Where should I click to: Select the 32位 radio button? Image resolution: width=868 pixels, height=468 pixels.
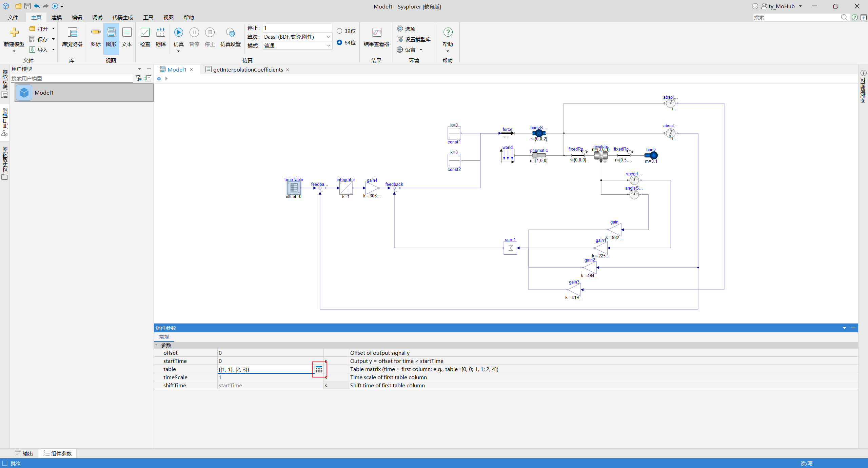point(339,31)
